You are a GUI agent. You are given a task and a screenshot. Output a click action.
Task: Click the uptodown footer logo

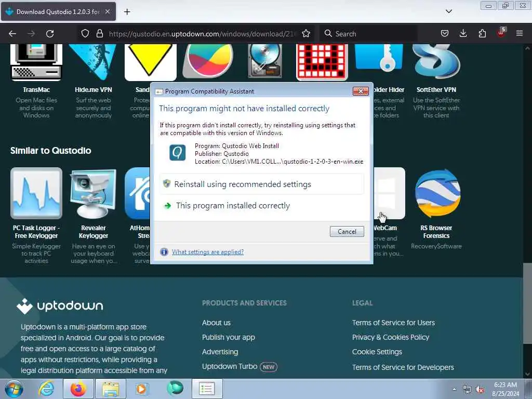click(x=60, y=306)
